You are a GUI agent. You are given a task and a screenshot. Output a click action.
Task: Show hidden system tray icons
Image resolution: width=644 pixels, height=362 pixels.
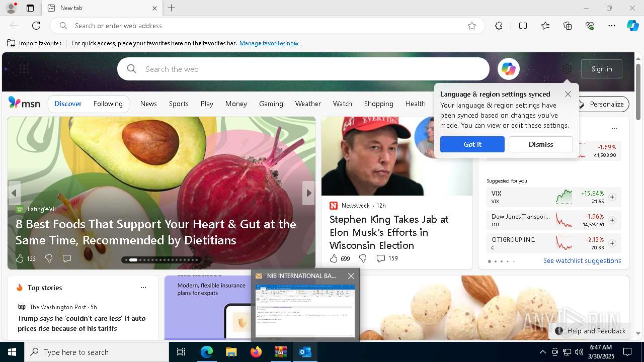pyautogui.click(x=542, y=352)
